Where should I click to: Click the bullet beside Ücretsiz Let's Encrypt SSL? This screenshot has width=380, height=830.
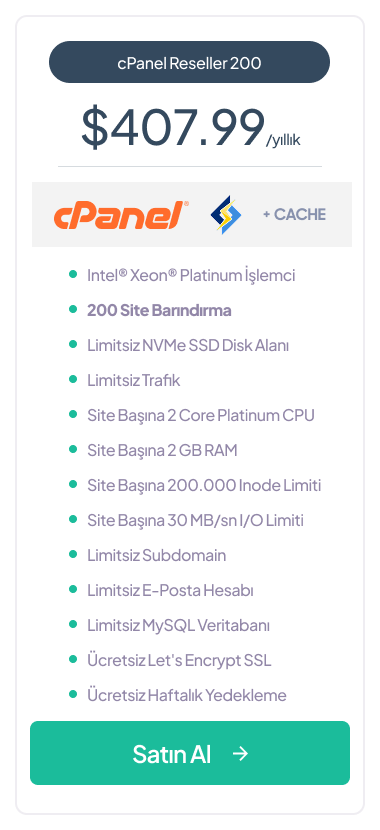point(73,659)
